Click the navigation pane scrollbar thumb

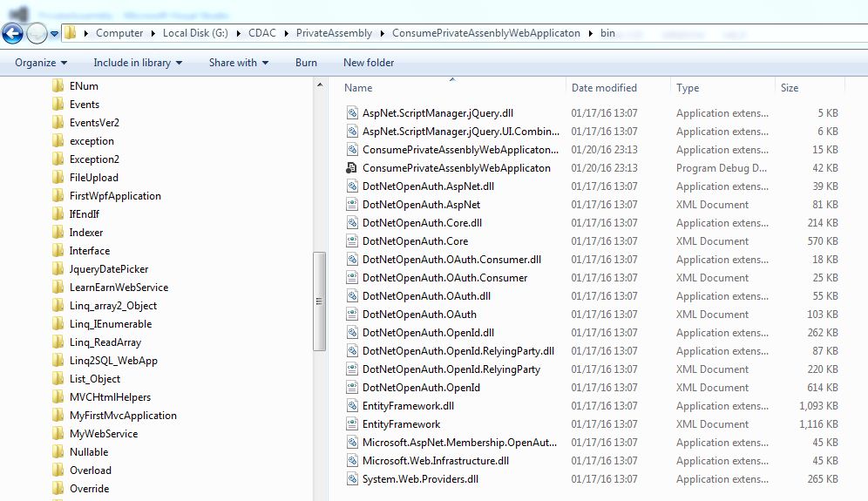click(x=320, y=301)
